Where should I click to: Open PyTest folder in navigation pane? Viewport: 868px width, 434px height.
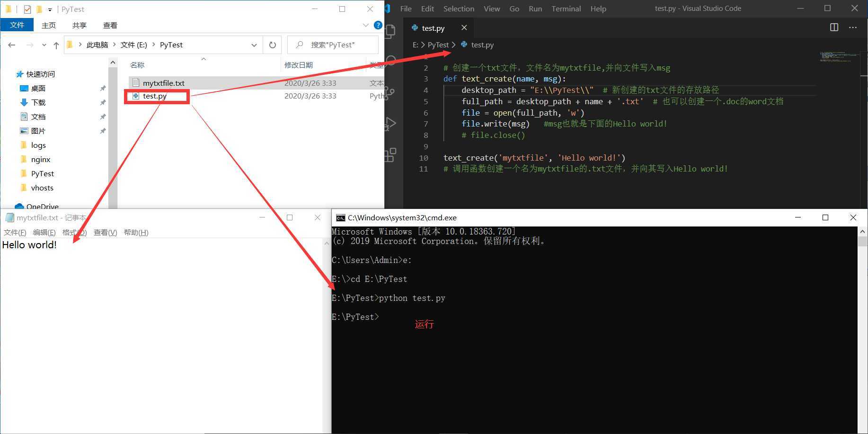(x=43, y=173)
